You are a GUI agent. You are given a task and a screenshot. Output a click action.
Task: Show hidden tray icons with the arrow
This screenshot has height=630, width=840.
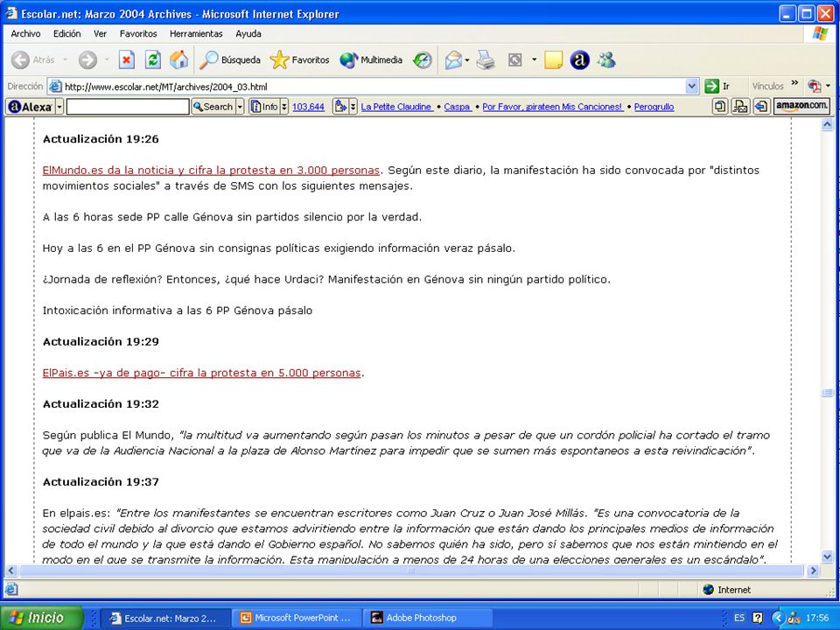pos(777,618)
